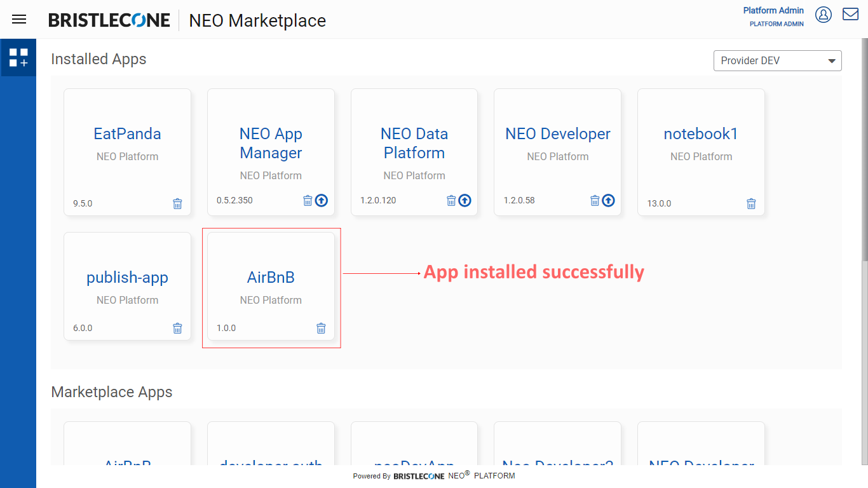This screenshot has height=488, width=868.
Task: Open the notebook1 card title
Action: pos(701,133)
